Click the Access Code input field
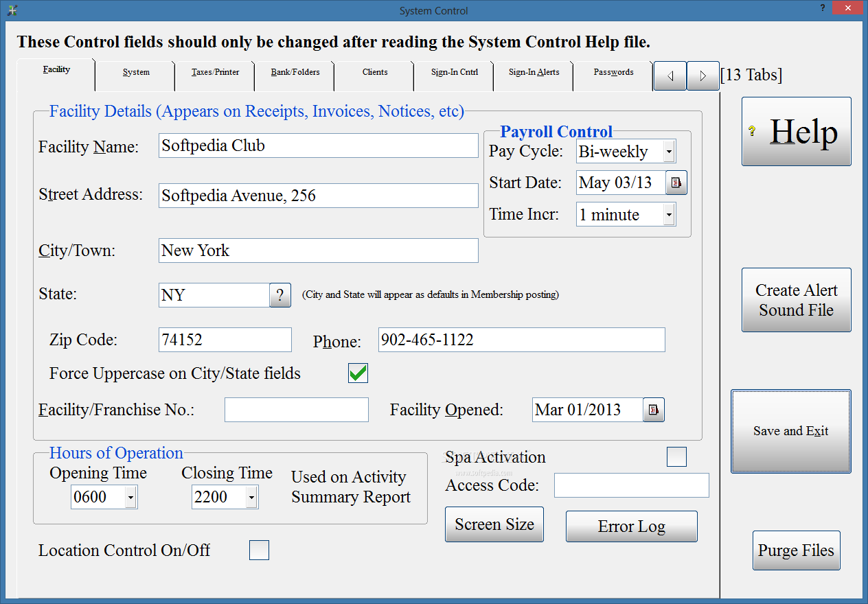 click(632, 485)
